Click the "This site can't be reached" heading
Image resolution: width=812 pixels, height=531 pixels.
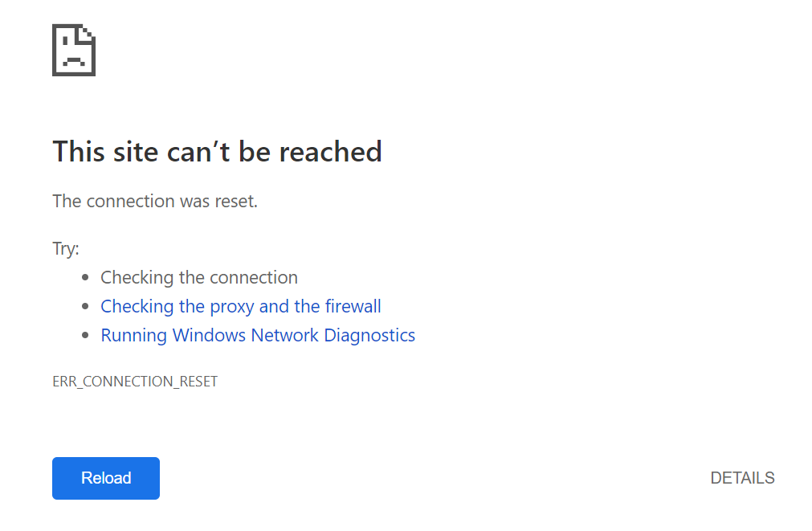[217, 151]
